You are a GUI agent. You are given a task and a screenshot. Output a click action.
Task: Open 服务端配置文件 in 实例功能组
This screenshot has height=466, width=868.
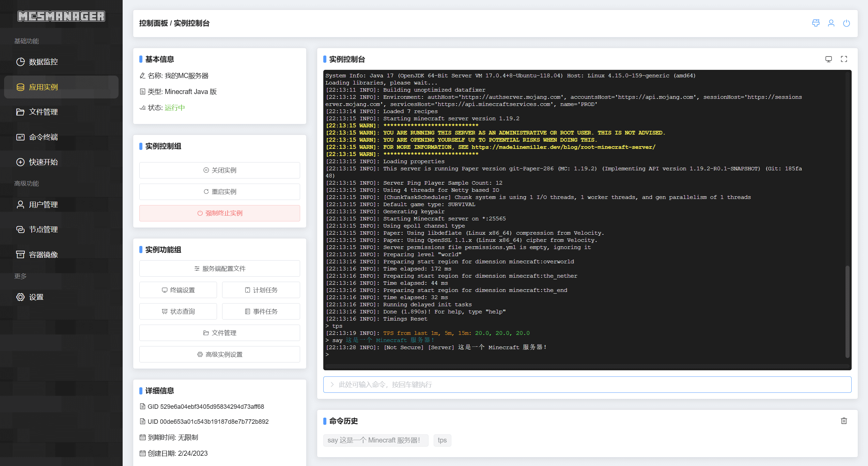(219, 268)
